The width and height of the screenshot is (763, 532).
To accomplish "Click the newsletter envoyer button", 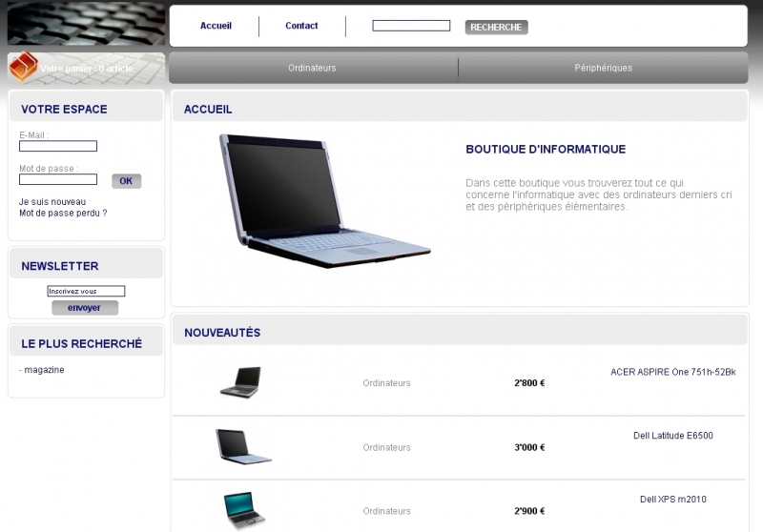I will [85, 307].
